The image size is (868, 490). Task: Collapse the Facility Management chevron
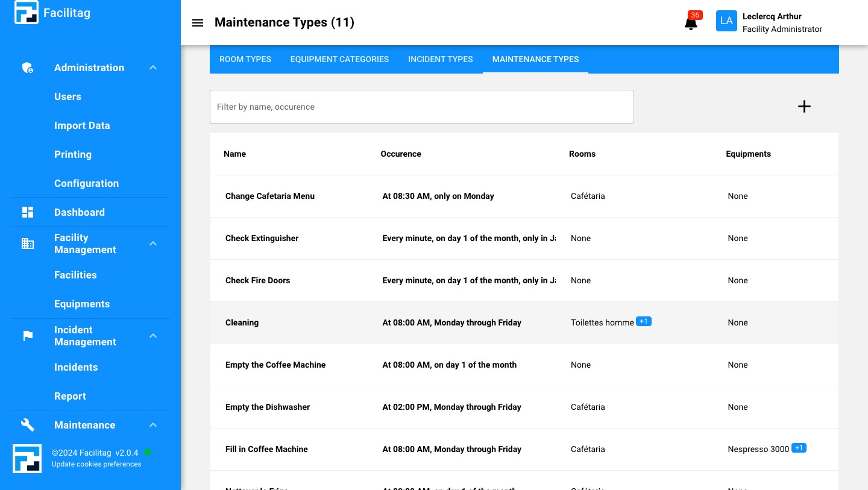[153, 243]
